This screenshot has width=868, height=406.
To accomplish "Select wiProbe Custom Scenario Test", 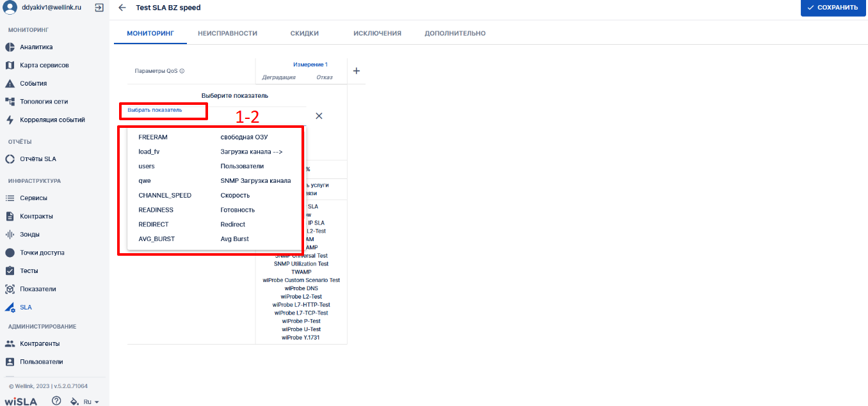I will pyautogui.click(x=301, y=280).
